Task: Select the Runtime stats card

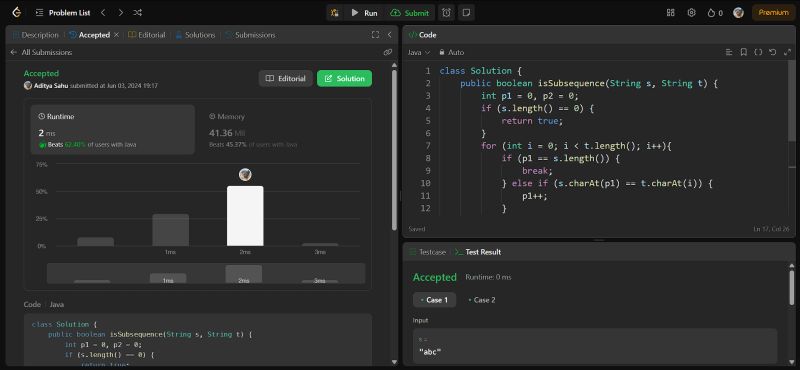Action: 113,130
